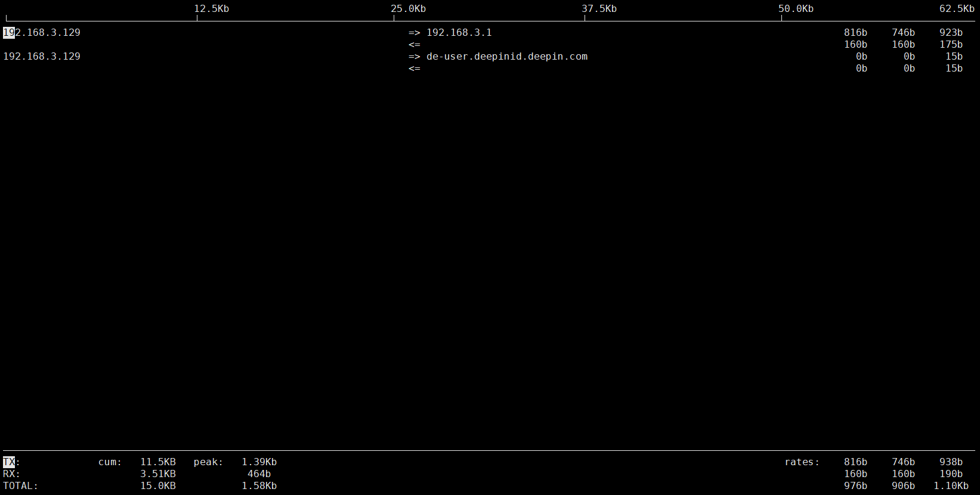This screenshot has height=495, width=980.
Task: Select total cumulative value 15.0KB
Action: (x=158, y=485)
